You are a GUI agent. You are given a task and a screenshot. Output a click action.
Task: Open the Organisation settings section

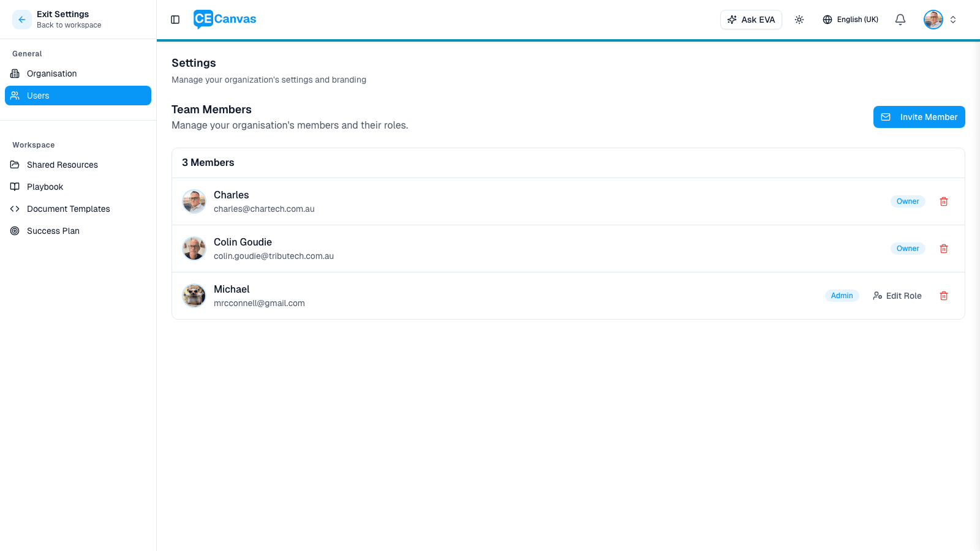(51, 73)
